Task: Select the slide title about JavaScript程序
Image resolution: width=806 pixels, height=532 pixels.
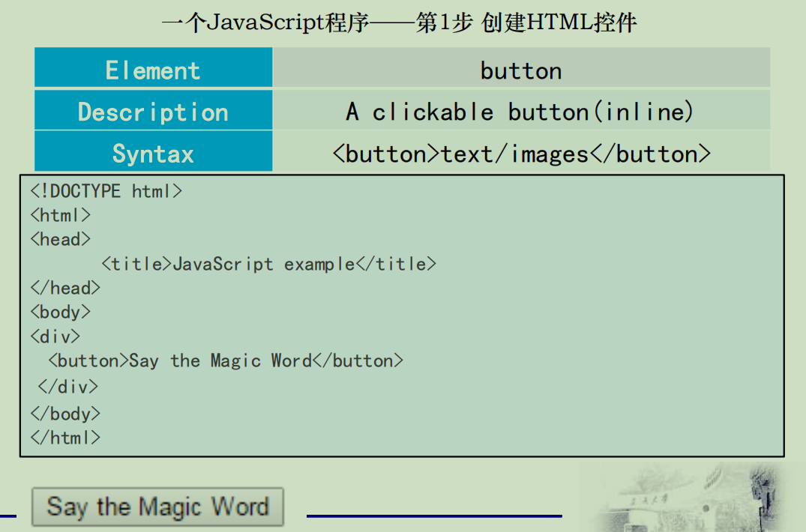Action: coord(400,22)
